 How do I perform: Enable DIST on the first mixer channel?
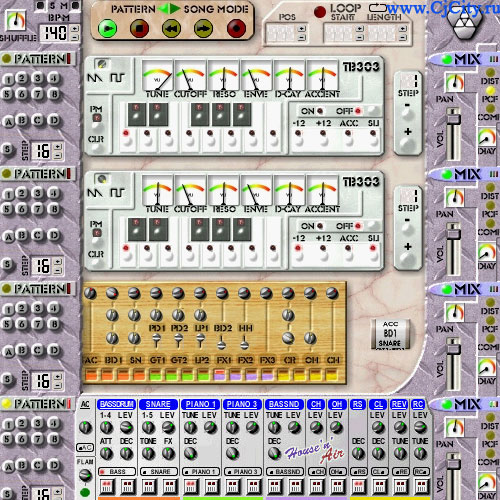click(x=490, y=72)
